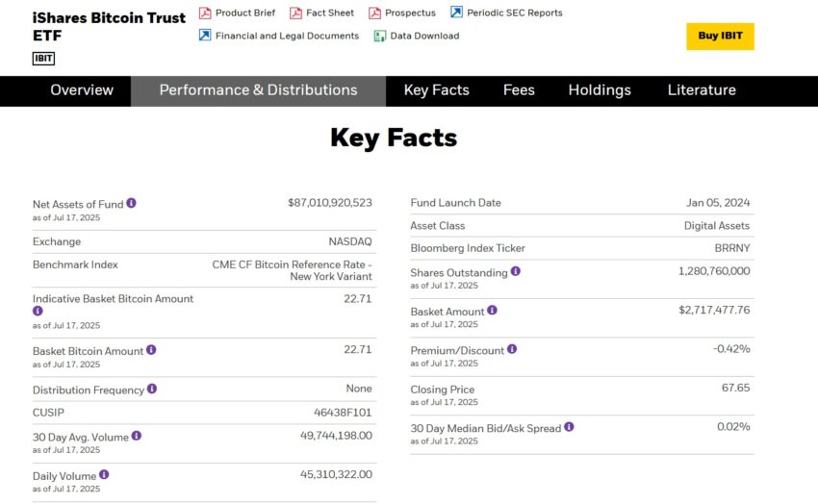Click the Closing Price label
The image size is (818, 504).
tap(443, 390)
